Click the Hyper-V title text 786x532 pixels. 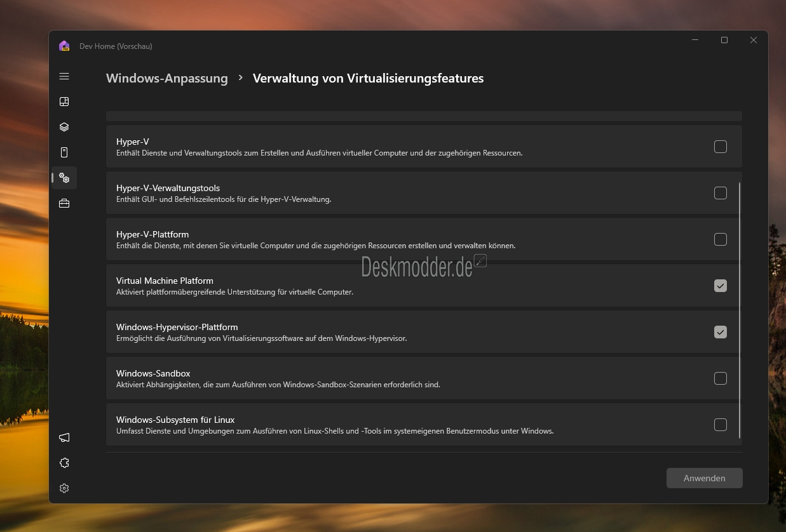point(133,142)
